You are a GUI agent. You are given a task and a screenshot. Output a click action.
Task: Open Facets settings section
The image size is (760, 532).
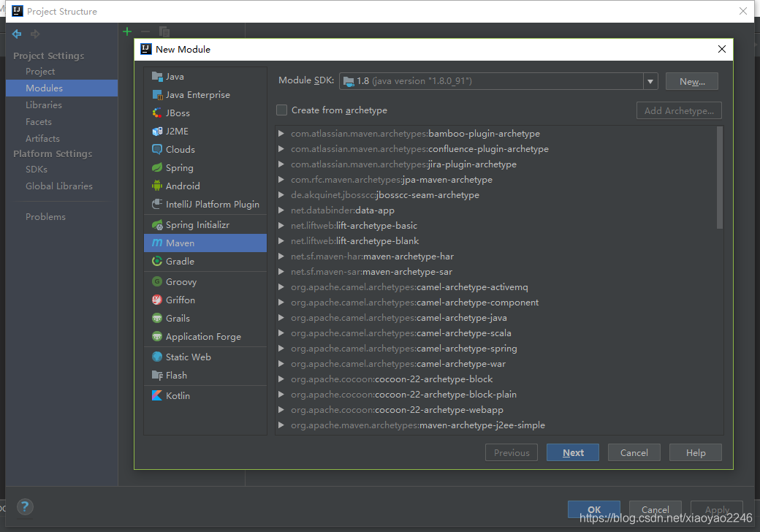click(x=39, y=121)
